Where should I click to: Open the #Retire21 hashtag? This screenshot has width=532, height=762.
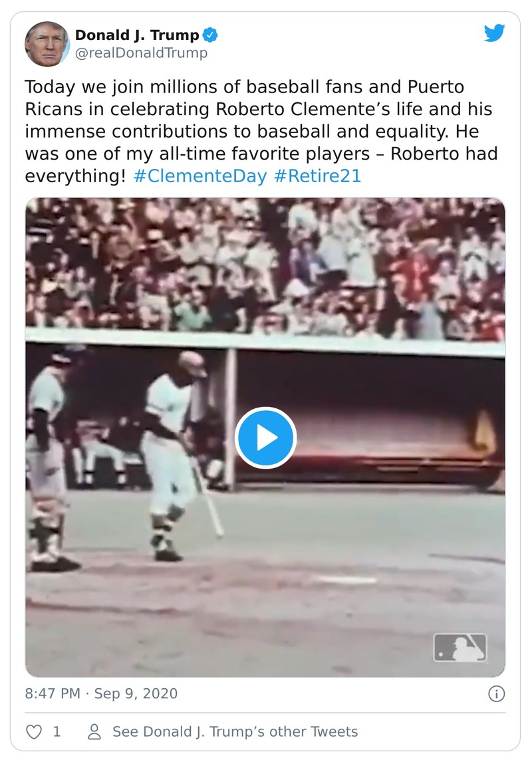(317, 176)
